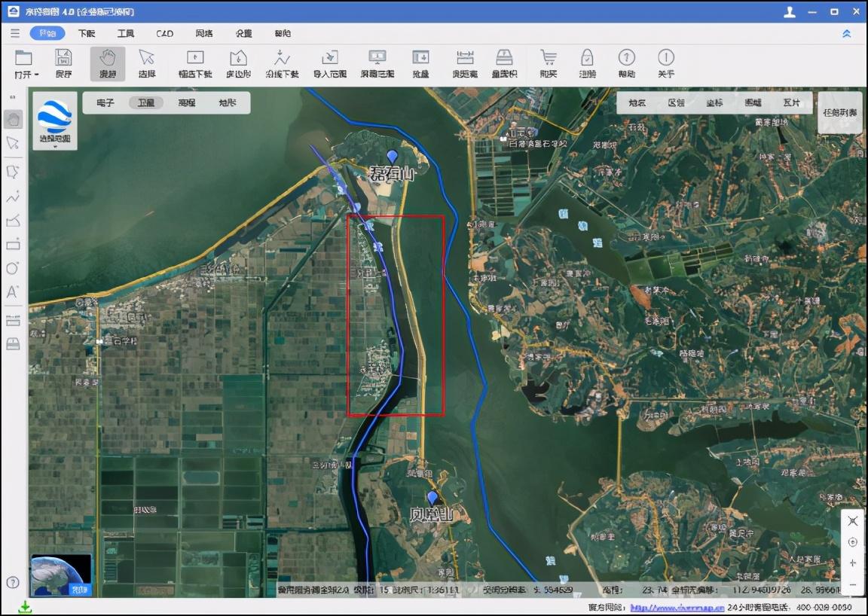868x616 pixels.
Task: Open the 任务列表 task list panel button
Action: pos(840,112)
